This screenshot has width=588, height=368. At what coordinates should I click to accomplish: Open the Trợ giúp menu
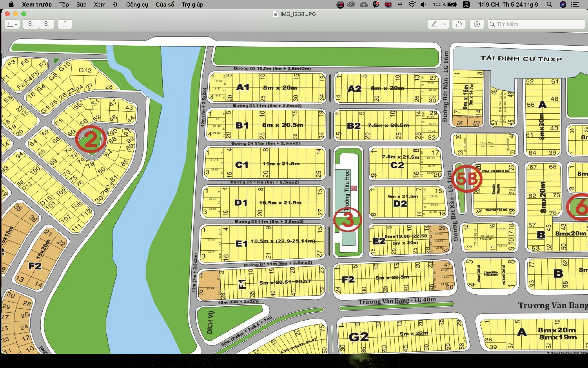point(193,4)
